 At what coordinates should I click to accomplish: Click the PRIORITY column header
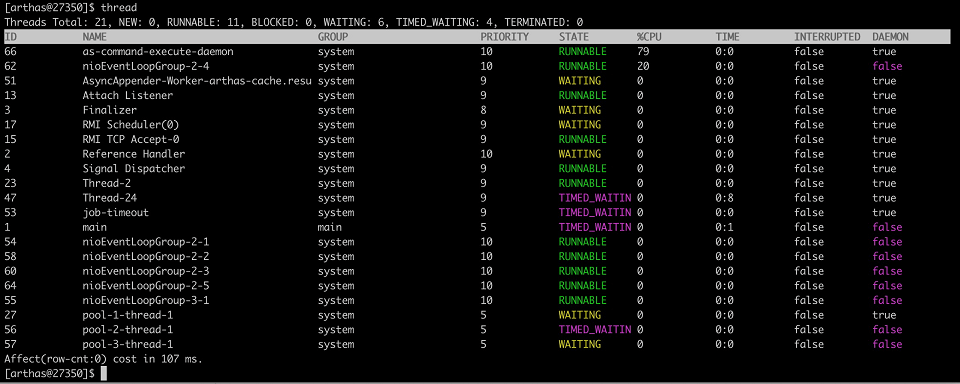point(504,37)
